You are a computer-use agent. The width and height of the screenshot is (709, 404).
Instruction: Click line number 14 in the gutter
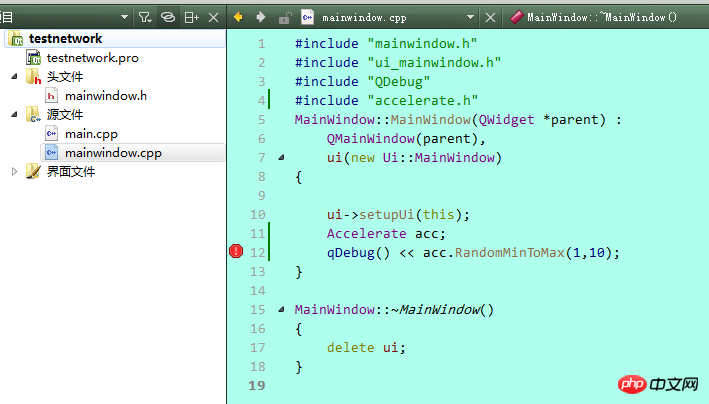(258, 290)
